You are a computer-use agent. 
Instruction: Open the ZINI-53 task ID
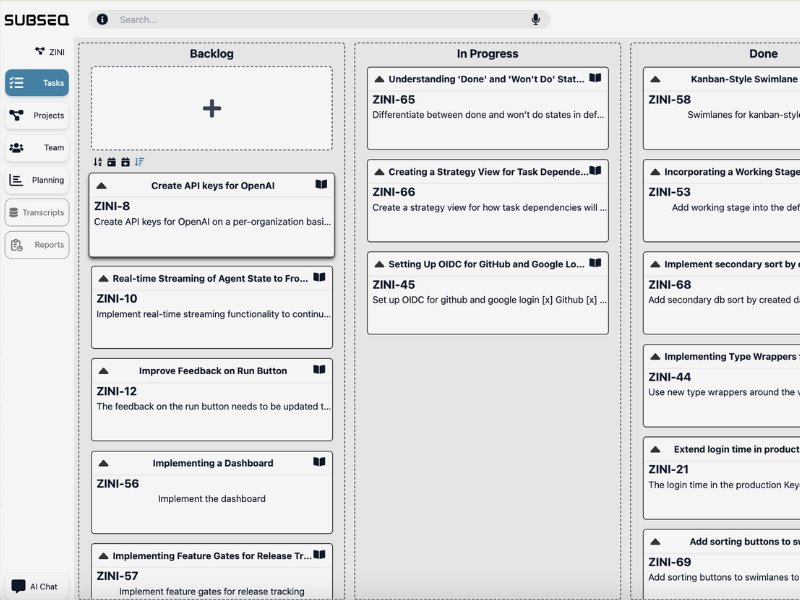pyautogui.click(x=670, y=192)
